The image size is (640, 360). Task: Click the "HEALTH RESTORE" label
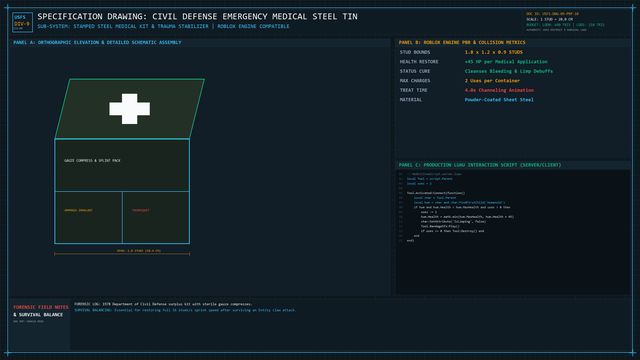[x=419, y=62]
